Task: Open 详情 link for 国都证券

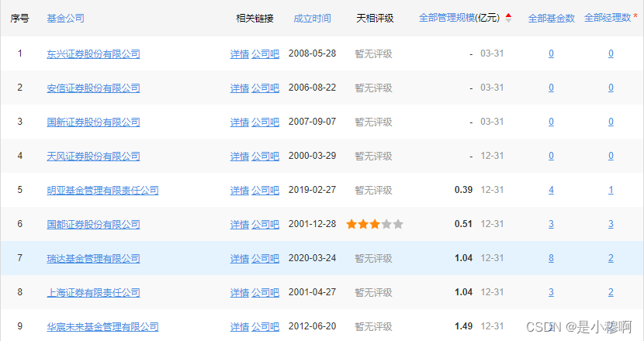Action: [240, 224]
